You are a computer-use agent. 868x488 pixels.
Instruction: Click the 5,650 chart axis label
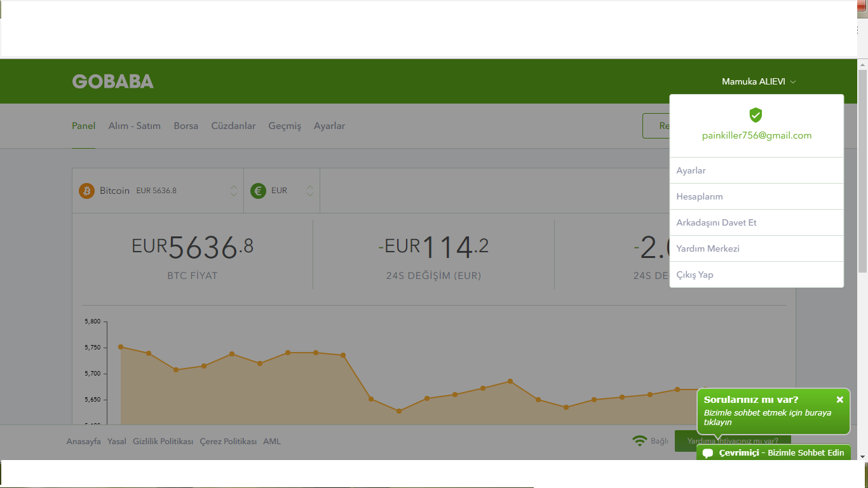click(x=92, y=400)
